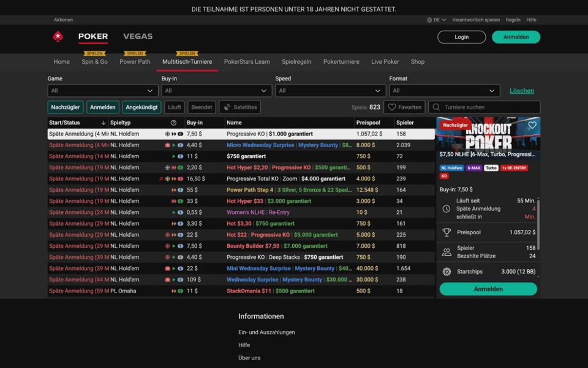This screenshot has width=588, height=368.
Task: Open the Live Poker tab
Action: 385,61
